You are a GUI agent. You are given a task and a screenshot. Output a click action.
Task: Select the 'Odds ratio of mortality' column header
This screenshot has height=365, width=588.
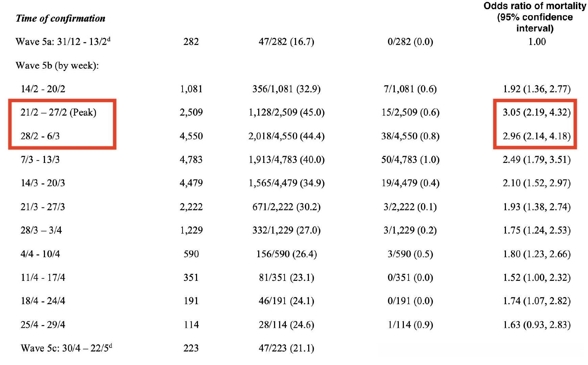(x=535, y=17)
